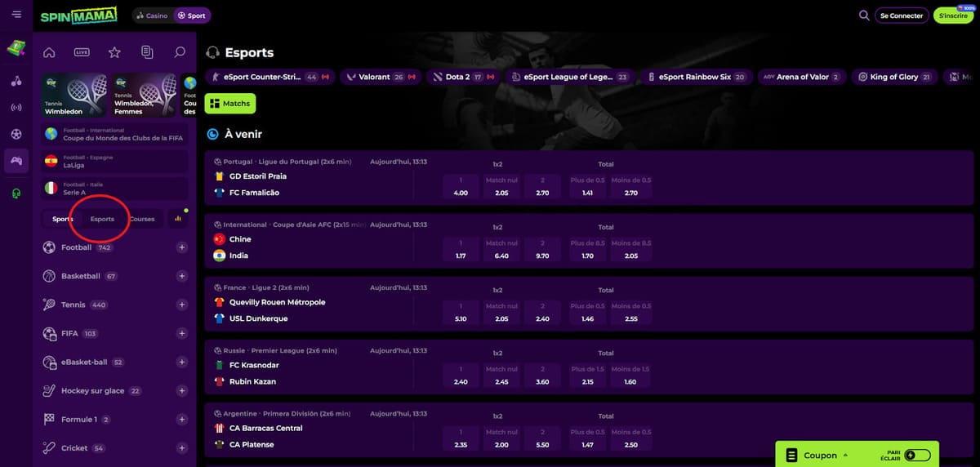Image resolution: width=980 pixels, height=467 pixels.
Task: Select the Hockey sur glace icon
Action: pyautogui.click(x=48, y=391)
